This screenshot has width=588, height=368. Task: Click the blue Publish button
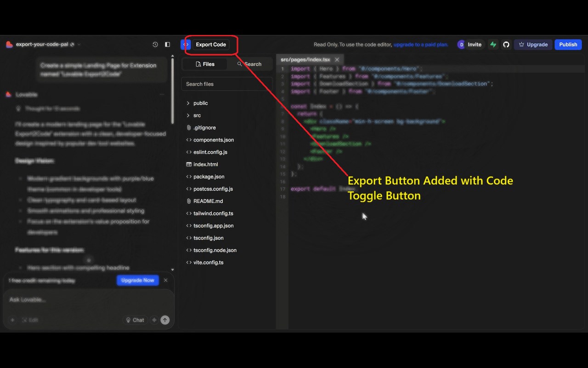click(568, 45)
